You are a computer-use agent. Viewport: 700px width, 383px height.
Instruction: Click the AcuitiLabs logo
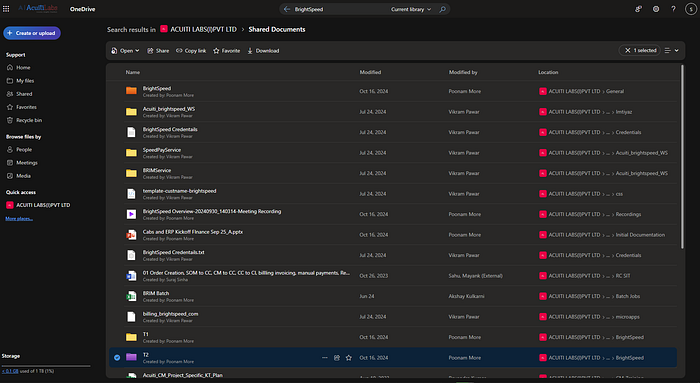[38, 9]
